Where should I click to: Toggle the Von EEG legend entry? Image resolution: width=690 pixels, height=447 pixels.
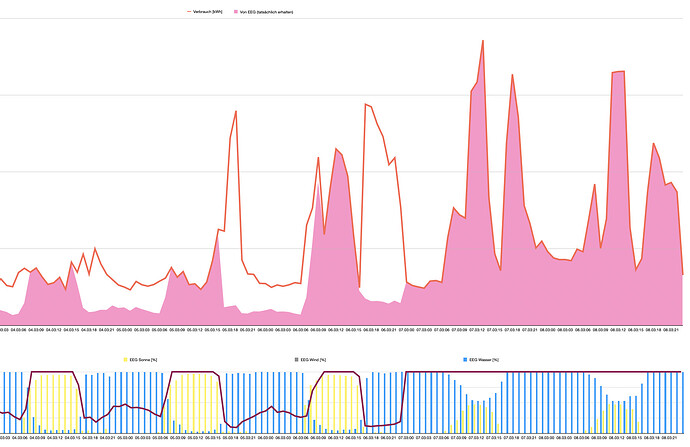[264, 12]
